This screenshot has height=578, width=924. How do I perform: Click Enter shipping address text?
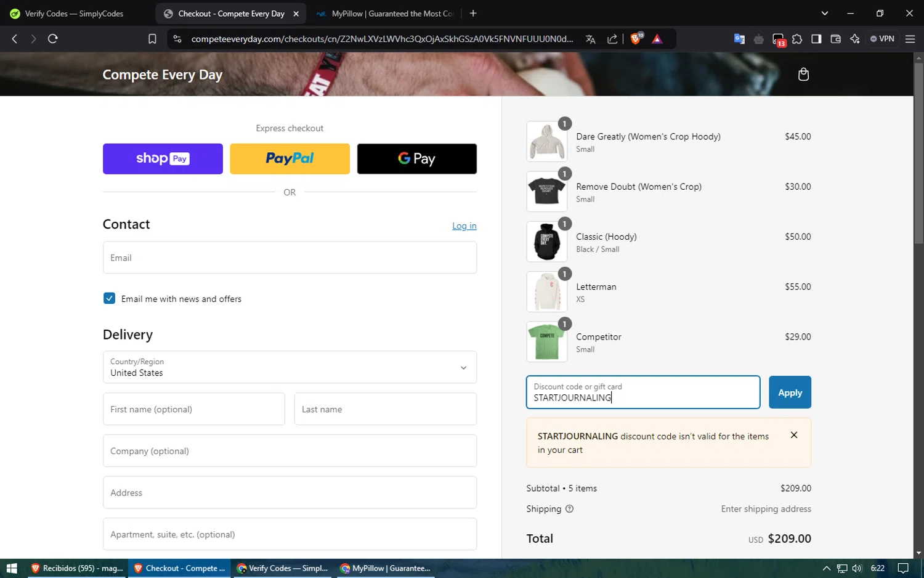click(x=766, y=509)
